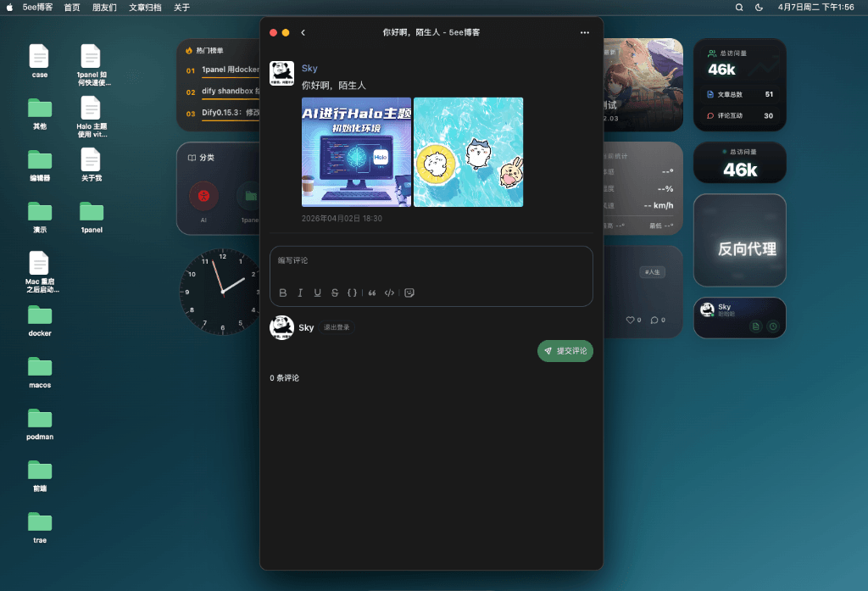The image size is (868, 591).
Task: Toggle bold formatting in comment editor
Action: 283,293
